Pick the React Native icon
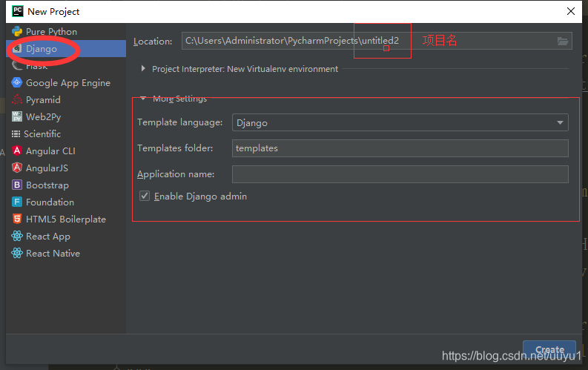This screenshot has width=588, height=370. [17, 253]
